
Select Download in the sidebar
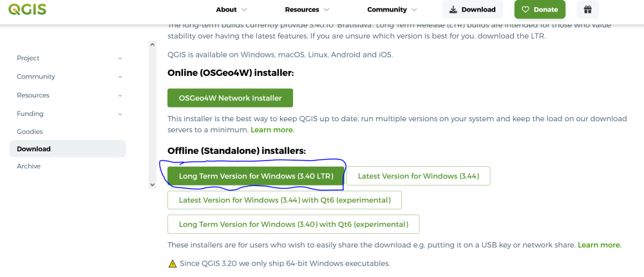pyautogui.click(x=68, y=149)
